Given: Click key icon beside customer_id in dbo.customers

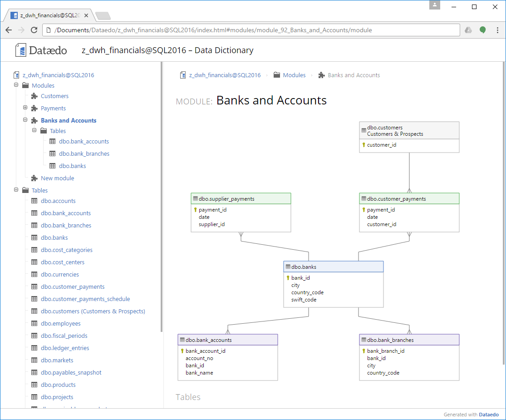Looking at the screenshot, I should click(364, 145).
